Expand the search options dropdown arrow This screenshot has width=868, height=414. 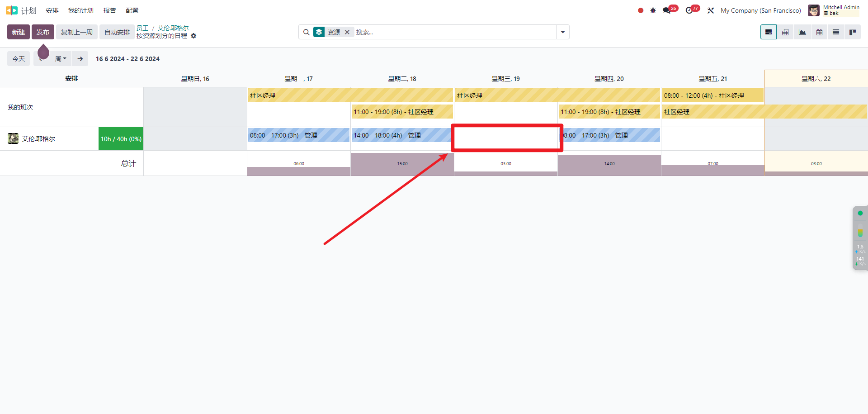point(563,32)
